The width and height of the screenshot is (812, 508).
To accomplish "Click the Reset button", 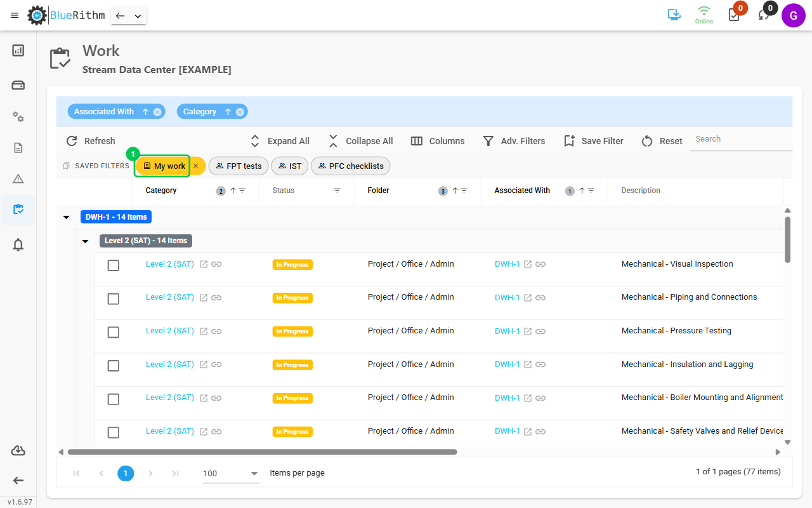I will [662, 141].
